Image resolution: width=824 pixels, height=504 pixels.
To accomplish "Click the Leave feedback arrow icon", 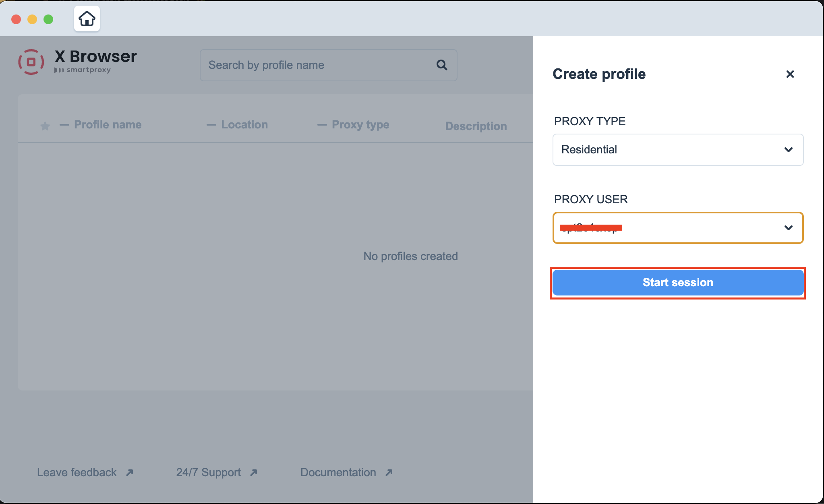I will pos(130,473).
